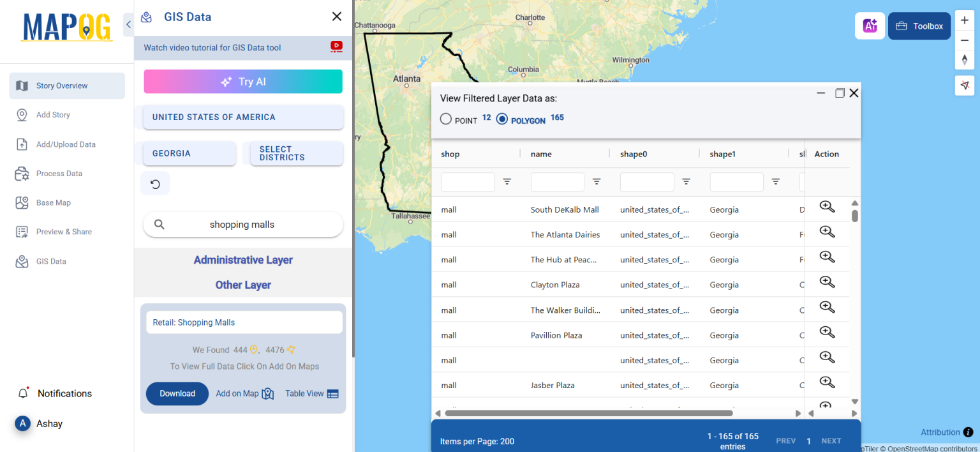Viewport: 980px width, 452px height.
Task: Click the undo selection icon below Georgia
Action: [155, 183]
